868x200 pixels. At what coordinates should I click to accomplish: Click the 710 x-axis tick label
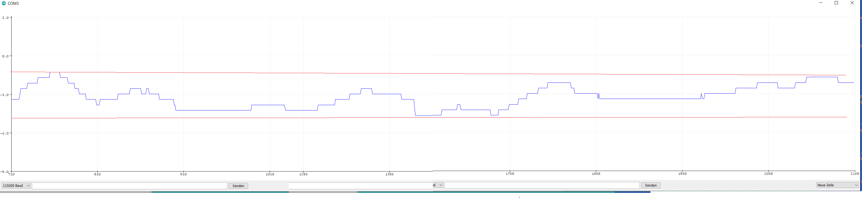click(12, 174)
